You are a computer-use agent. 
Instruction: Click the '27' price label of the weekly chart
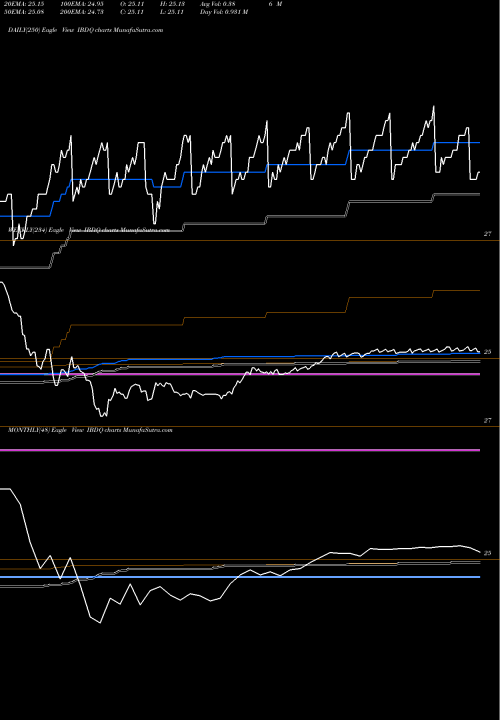(488, 234)
